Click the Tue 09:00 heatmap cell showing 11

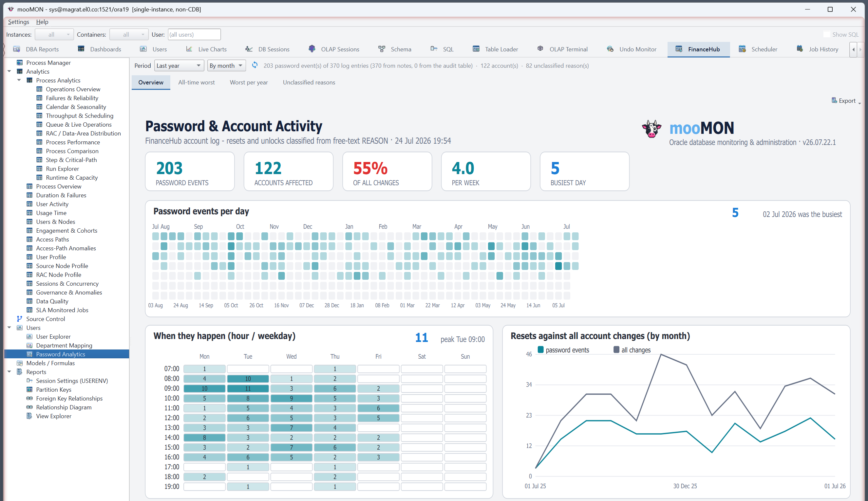(x=248, y=388)
